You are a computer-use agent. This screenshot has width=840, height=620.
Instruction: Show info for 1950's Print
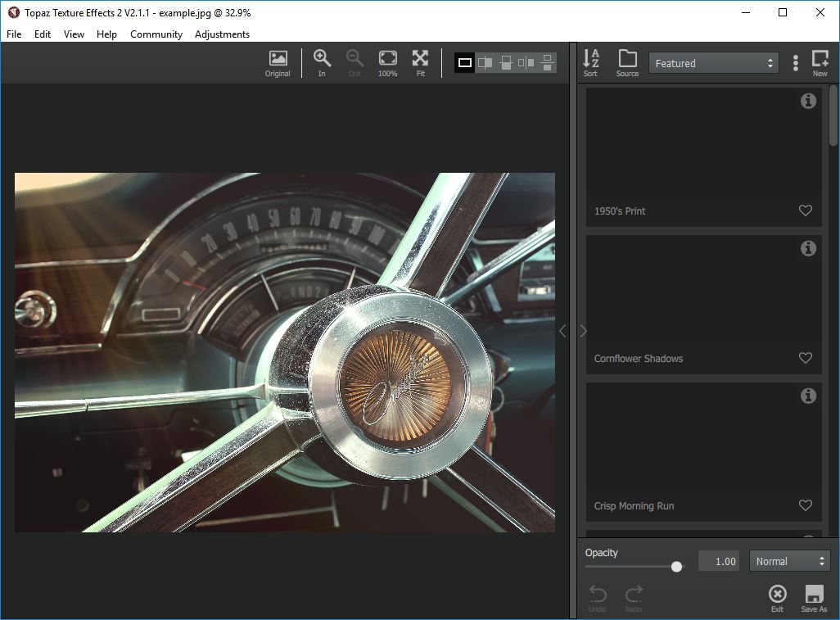[808, 101]
